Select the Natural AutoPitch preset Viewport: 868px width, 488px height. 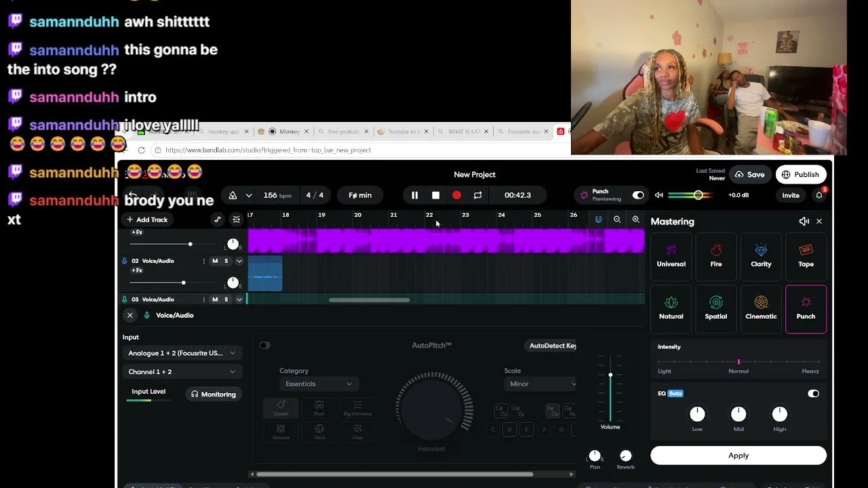click(281, 432)
